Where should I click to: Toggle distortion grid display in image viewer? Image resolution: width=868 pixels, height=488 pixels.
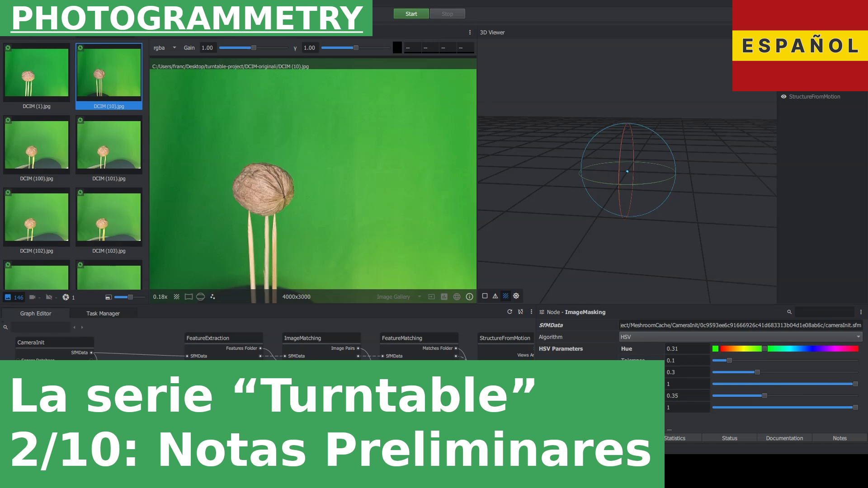point(189,297)
